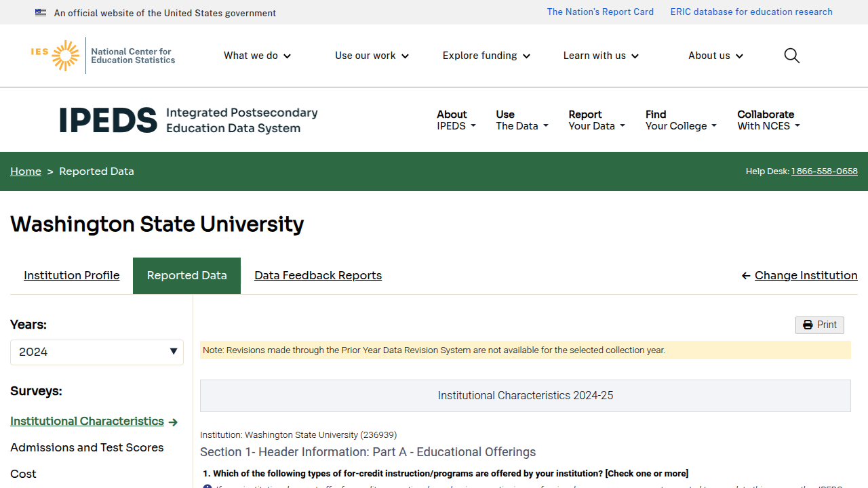Open the Report Your Data dropdown
Screen dimensions: 868x488
point(597,120)
